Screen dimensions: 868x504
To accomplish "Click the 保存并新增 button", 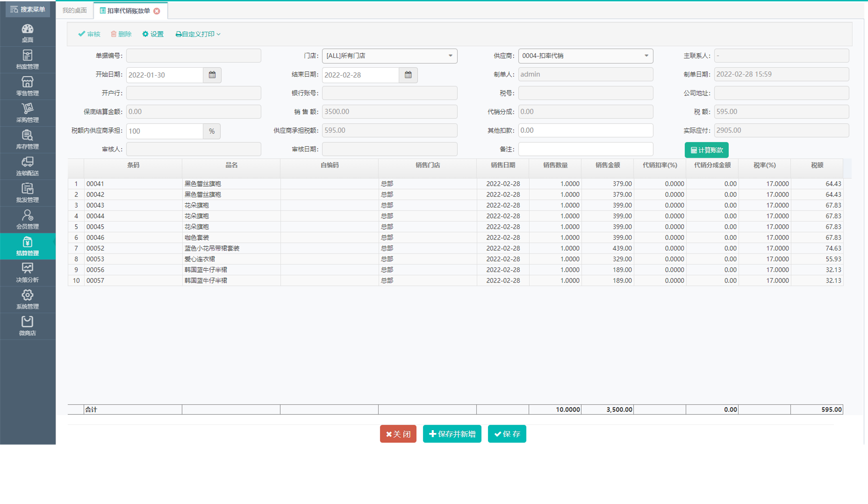I will [452, 434].
